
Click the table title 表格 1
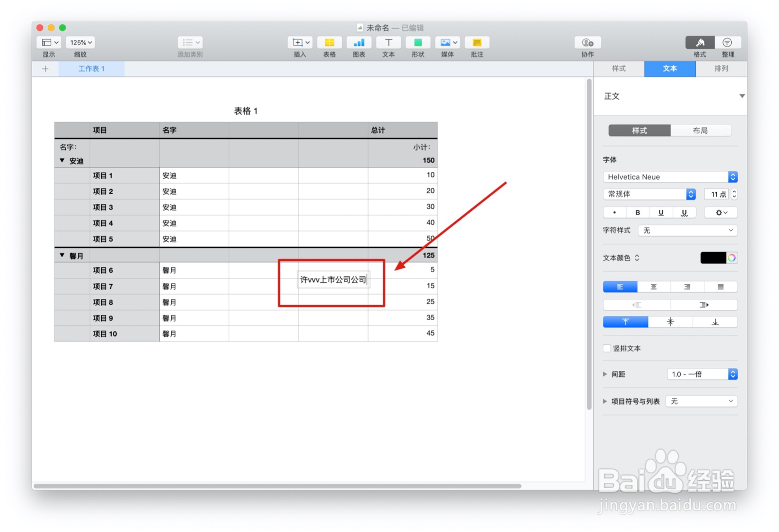(246, 111)
